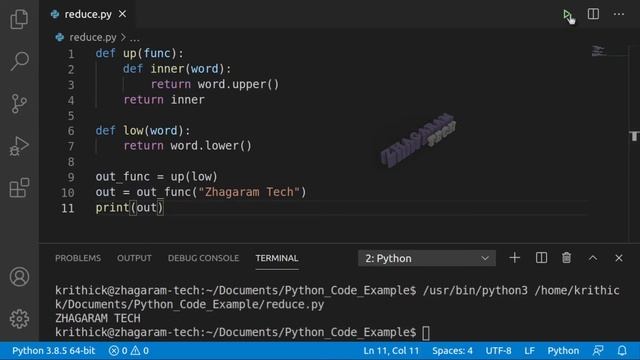Open the editor More Actions menu
The width and height of the screenshot is (640, 360).
[x=619, y=14]
